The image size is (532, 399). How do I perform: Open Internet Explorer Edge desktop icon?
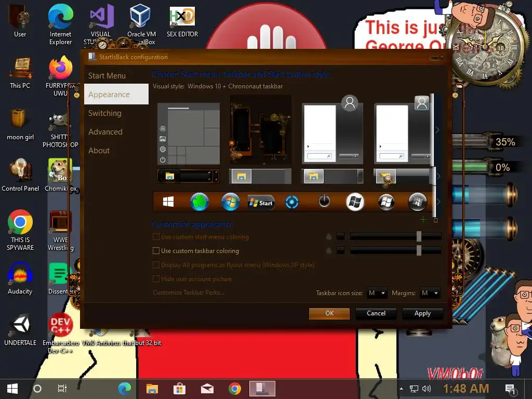60,24
